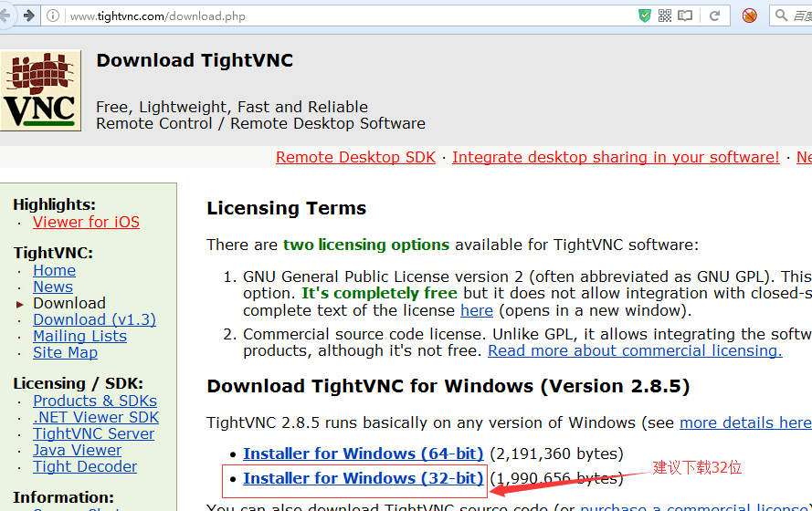Click the '(2,191,360 bytes)' size text
This screenshot has height=511, width=812.
pyautogui.click(x=556, y=454)
